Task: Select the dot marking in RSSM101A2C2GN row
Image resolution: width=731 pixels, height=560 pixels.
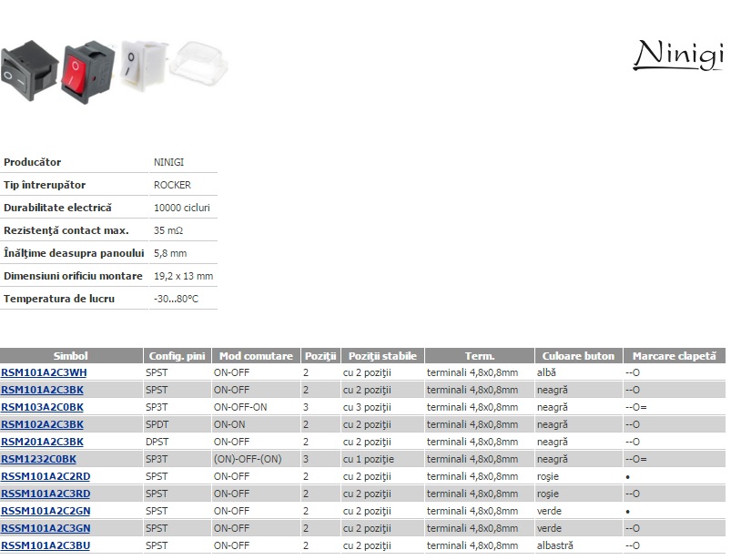Action: [628, 512]
